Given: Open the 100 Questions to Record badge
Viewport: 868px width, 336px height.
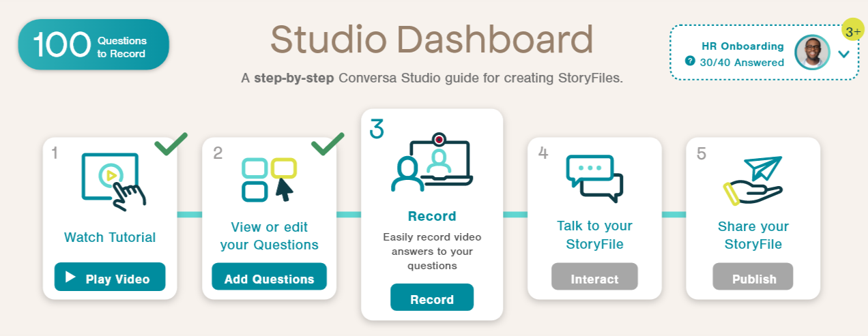Looking at the screenshot, I should 93,45.
